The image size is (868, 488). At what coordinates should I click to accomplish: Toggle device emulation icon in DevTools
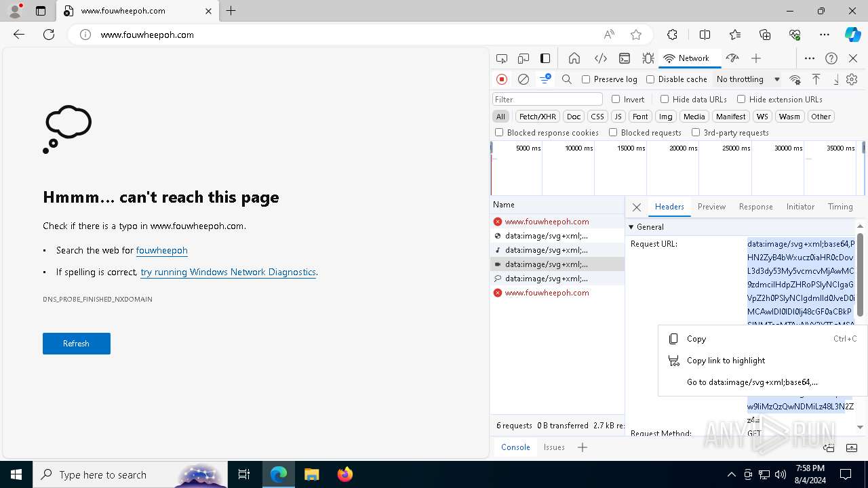coord(524,58)
